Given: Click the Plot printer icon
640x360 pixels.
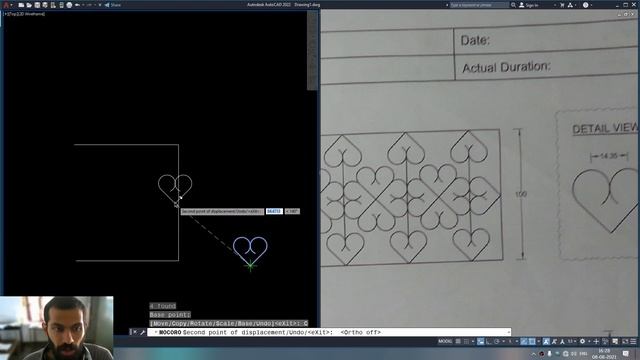Looking at the screenshot, I should click(x=69, y=5).
